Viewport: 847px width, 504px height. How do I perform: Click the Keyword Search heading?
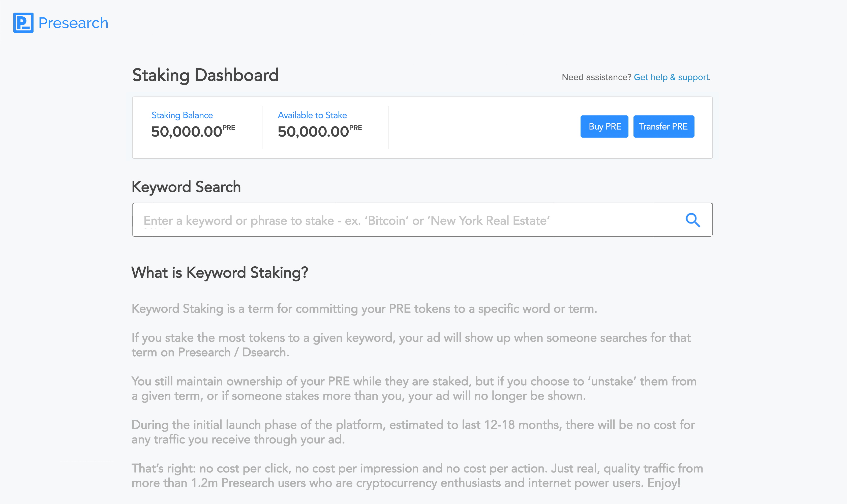186,187
